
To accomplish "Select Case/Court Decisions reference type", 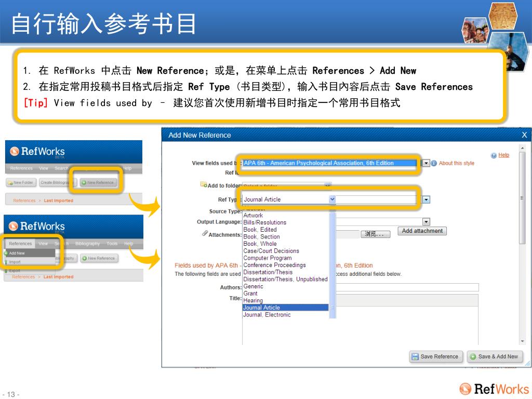I will tap(271, 251).
